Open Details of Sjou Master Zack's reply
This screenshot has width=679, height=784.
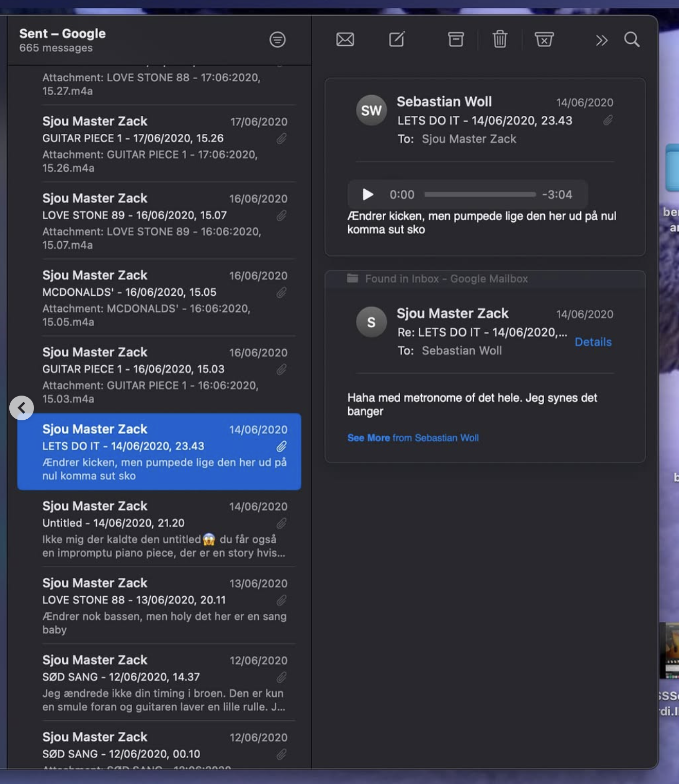click(x=593, y=342)
